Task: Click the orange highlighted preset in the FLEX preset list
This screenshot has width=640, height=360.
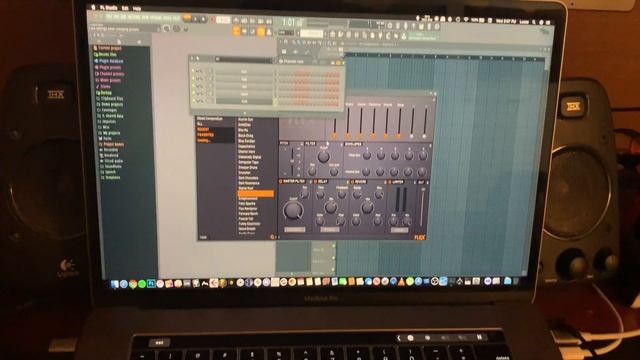Action: (x=256, y=194)
